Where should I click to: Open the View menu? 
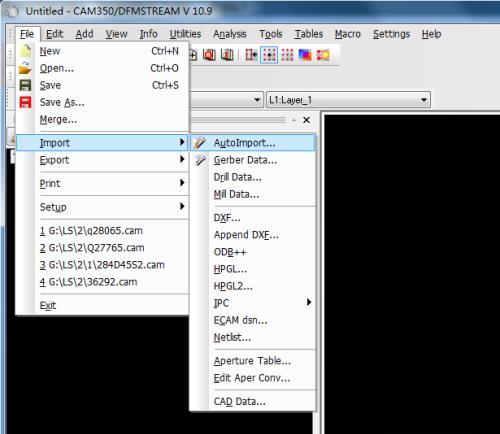[116, 34]
